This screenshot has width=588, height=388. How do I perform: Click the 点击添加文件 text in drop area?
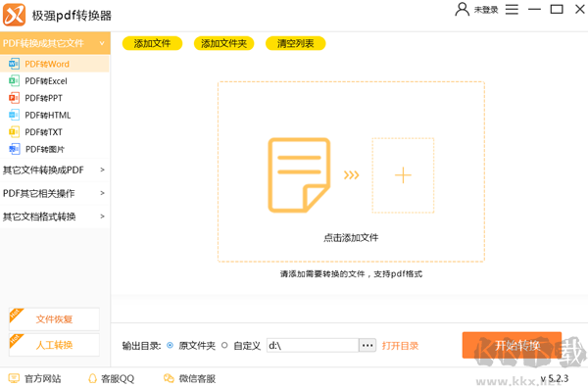[x=351, y=238]
